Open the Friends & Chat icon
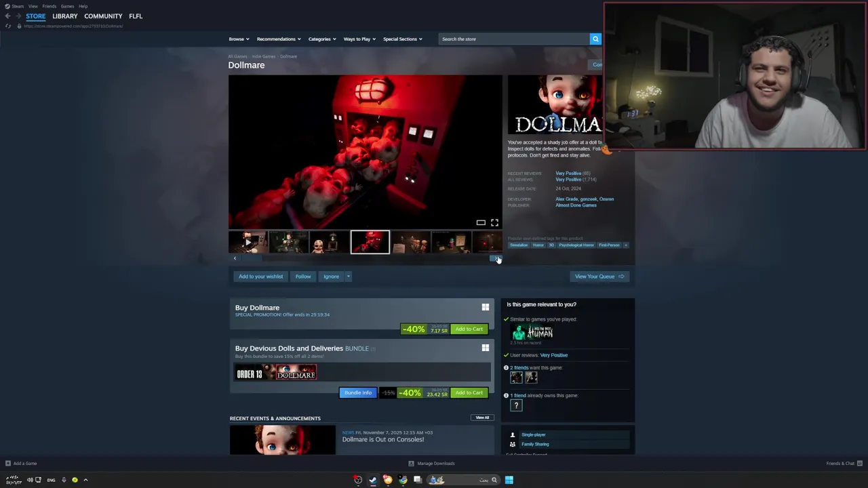Screen dimensions: 868x488 [x=860, y=464]
